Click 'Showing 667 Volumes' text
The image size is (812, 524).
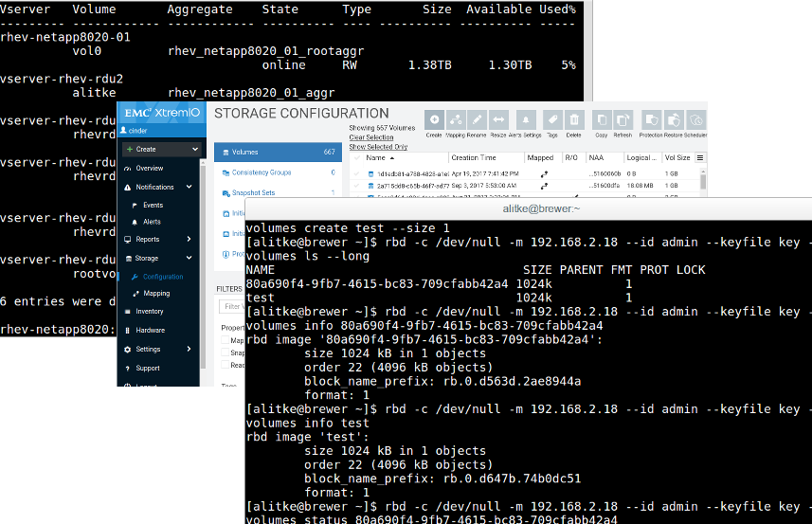point(382,128)
